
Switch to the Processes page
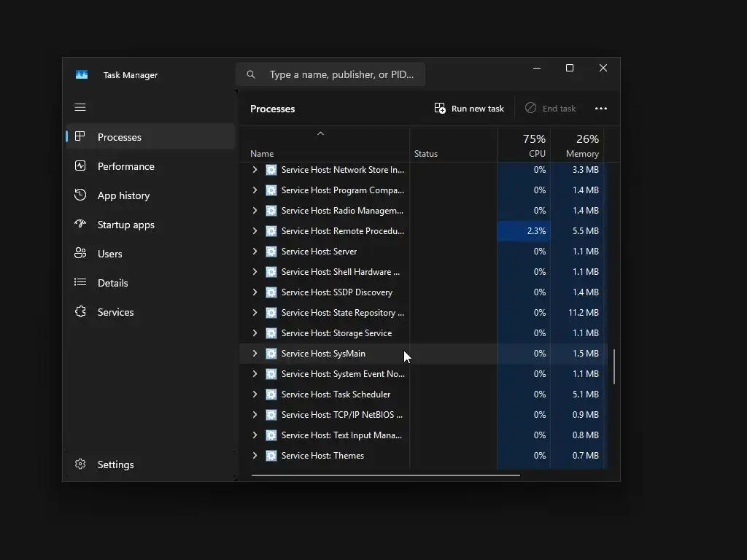click(x=150, y=136)
